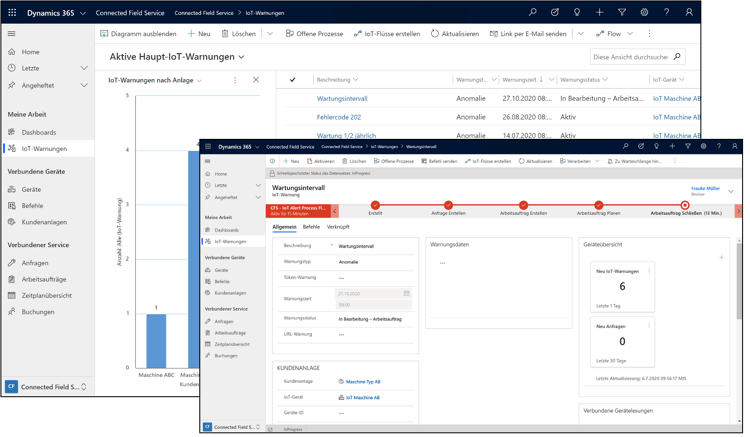Open the app launcher in the back window
Screen dimensions: 750x437
pyautogui.click(x=12, y=13)
